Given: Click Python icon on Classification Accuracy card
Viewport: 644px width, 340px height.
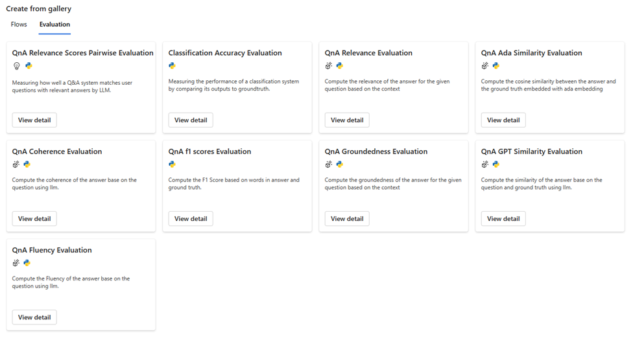Looking at the screenshot, I should [x=172, y=65].
